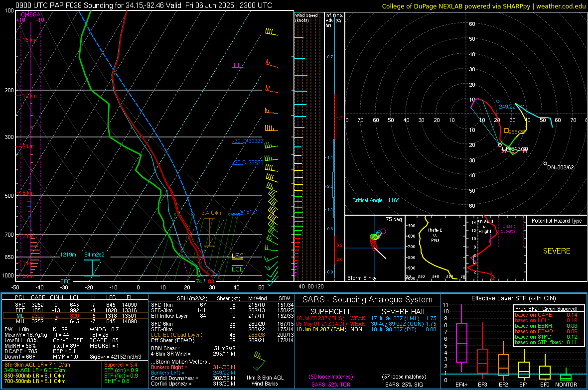588x390 pixels.
Task: Click the PW = 1.8in value
Action: 17,329
